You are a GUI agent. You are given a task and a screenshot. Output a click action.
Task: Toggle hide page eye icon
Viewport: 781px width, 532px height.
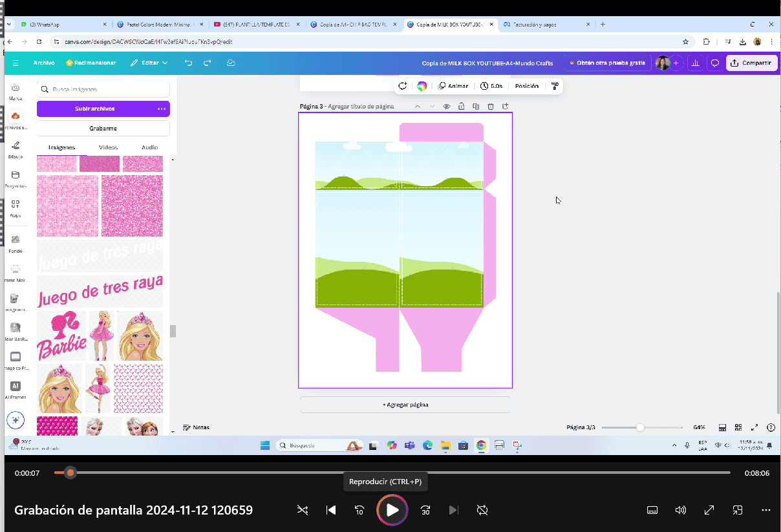point(446,106)
